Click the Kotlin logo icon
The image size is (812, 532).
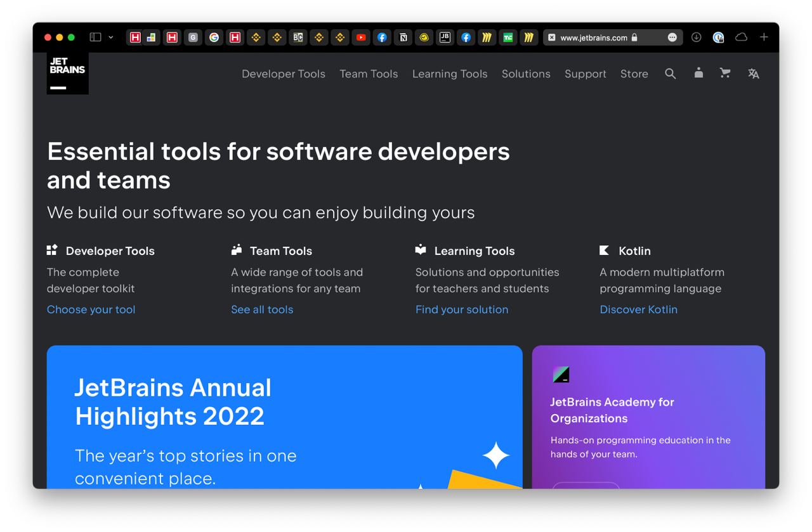point(605,250)
